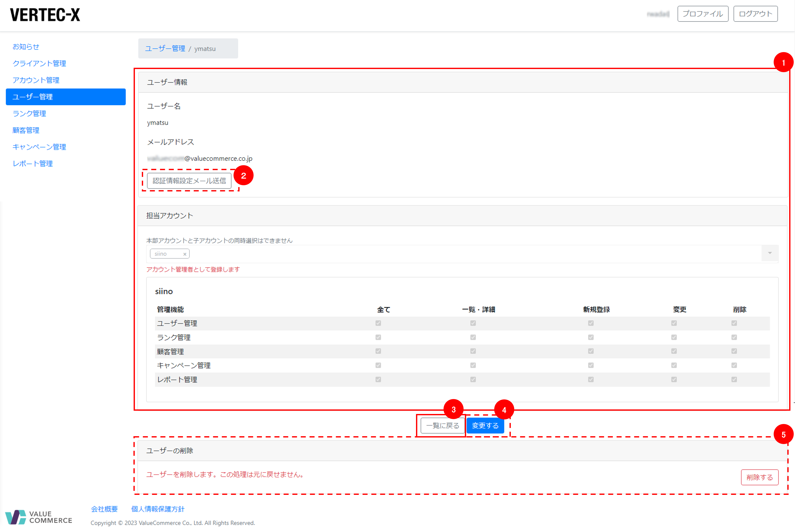Toggle レポート管理 一覧・詳細 checkbox
795x532 pixels.
pos(473,379)
